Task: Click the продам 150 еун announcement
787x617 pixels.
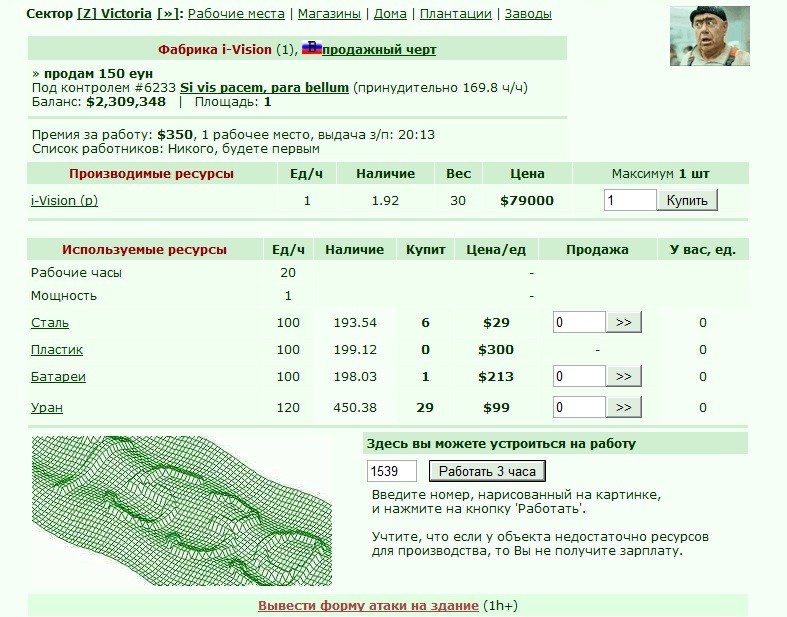Action: [98, 74]
